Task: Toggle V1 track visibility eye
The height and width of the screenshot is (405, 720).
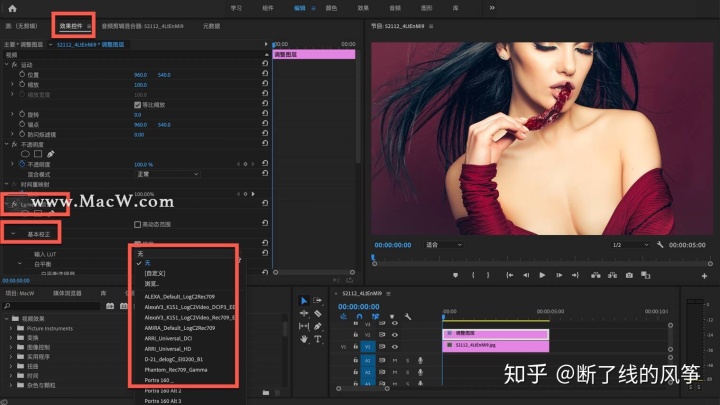Action: (x=394, y=347)
